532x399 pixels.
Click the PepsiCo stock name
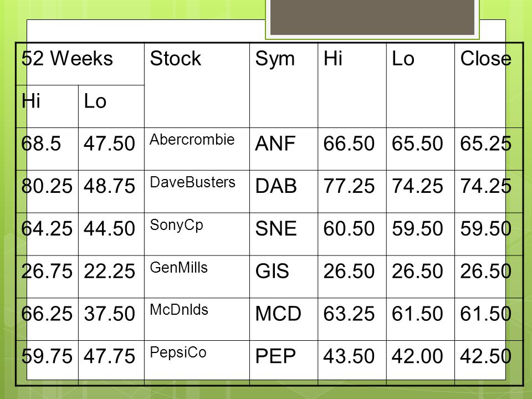(x=178, y=353)
